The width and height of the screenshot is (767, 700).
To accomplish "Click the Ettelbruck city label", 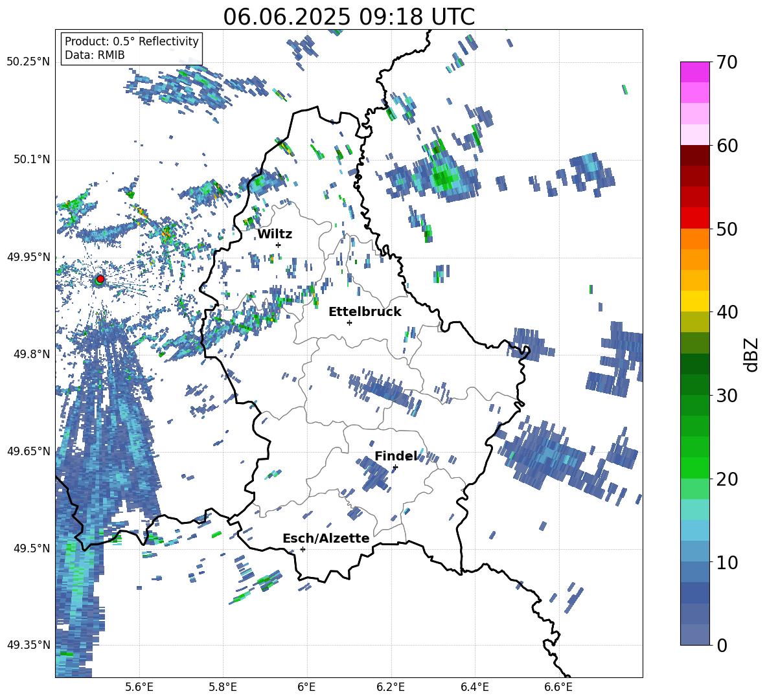I will pyautogui.click(x=365, y=312).
